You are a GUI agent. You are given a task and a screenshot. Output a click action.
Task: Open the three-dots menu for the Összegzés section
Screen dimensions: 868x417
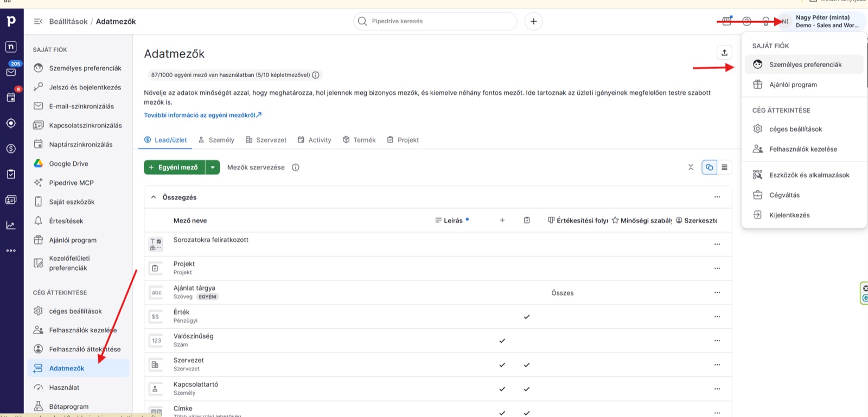pyautogui.click(x=717, y=197)
